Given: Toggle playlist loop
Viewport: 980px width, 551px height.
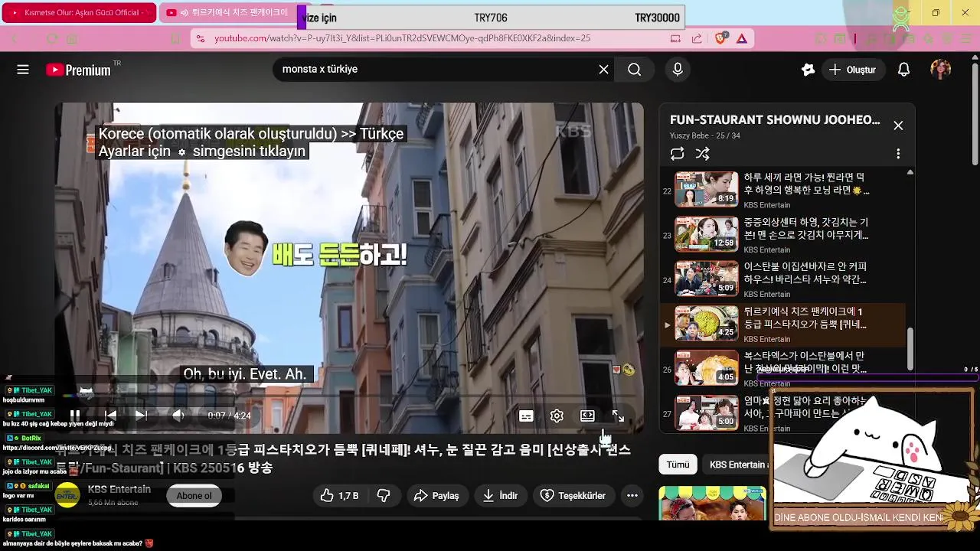Looking at the screenshot, I should pyautogui.click(x=677, y=154).
